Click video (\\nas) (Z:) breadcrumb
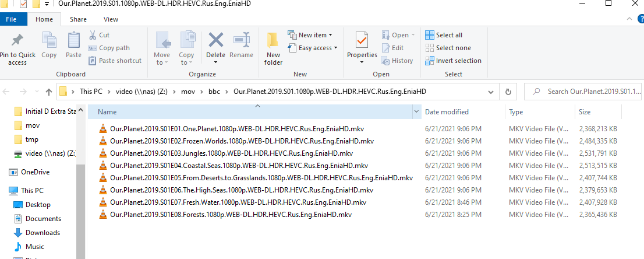 142,92
